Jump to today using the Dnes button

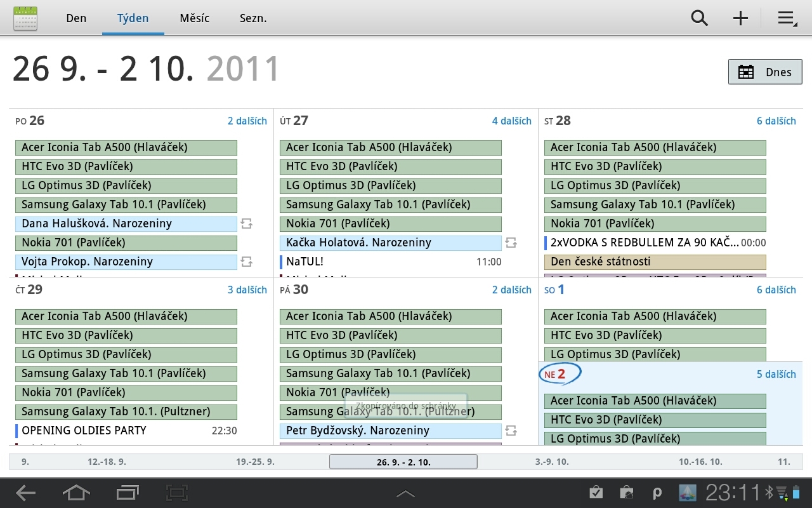[765, 71]
